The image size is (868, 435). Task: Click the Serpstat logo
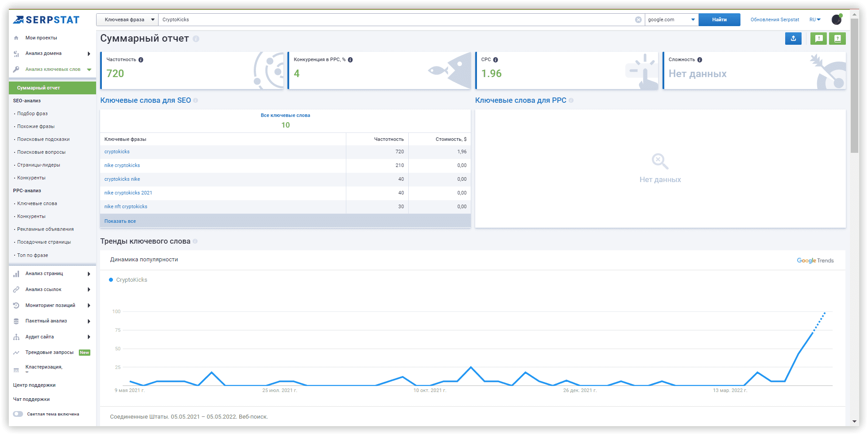click(x=46, y=19)
